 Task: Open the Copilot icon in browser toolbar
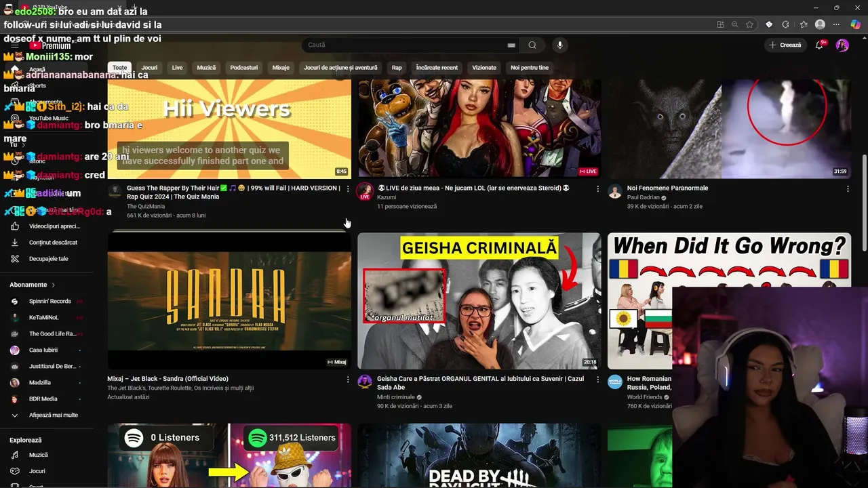click(x=855, y=24)
